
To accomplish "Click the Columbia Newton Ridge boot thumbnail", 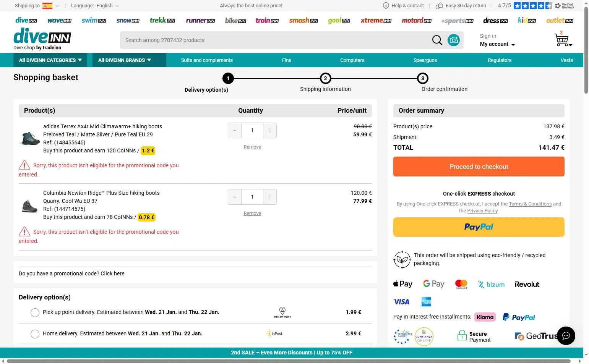I will click(29, 206).
